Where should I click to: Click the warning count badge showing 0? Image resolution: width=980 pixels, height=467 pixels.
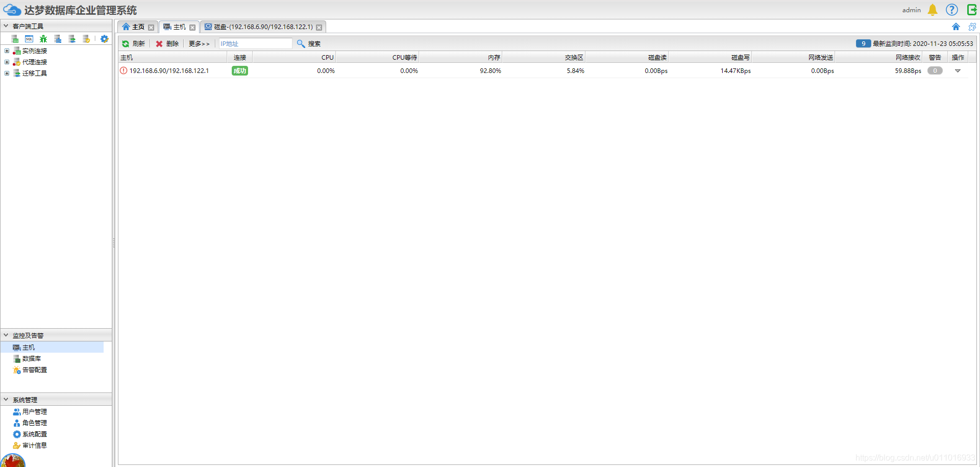(935, 70)
